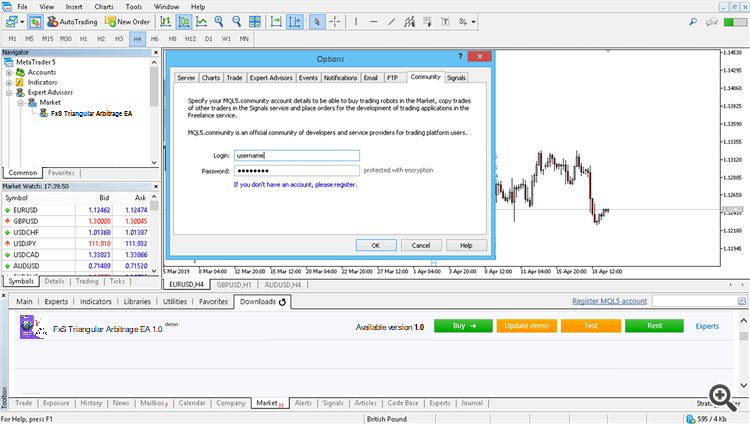Open the Tools menu

point(134,7)
